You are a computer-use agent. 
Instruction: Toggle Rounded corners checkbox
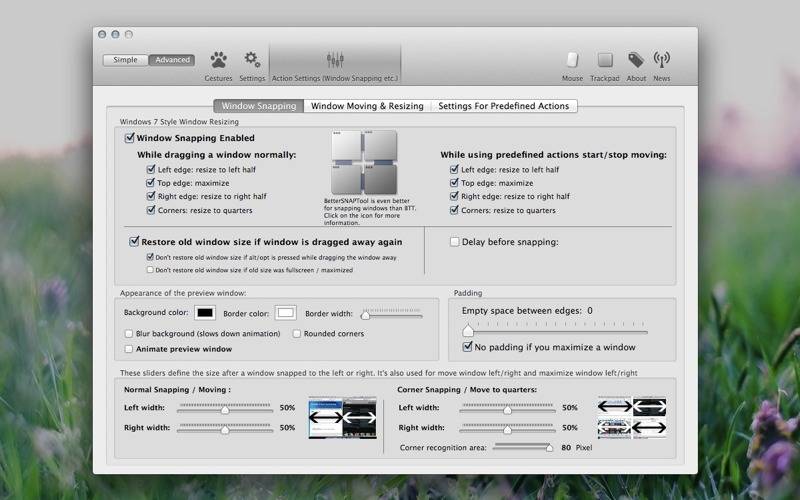click(x=297, y=333)
